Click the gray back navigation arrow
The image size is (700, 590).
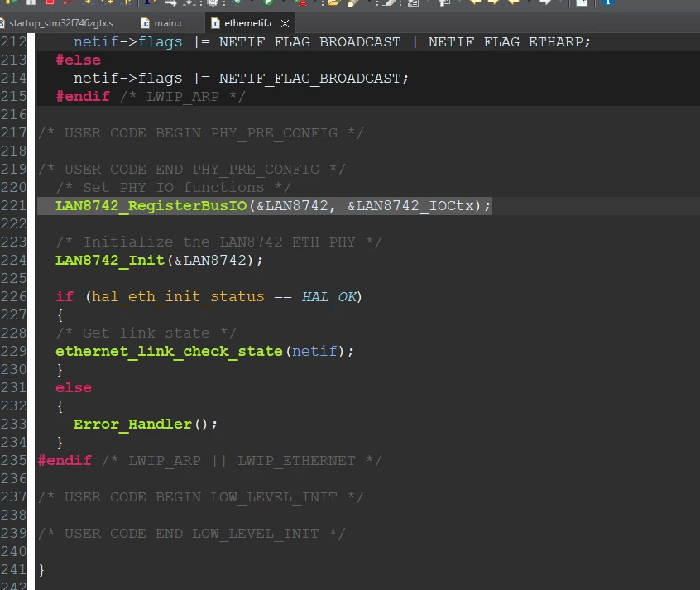(x=544, y=2)
